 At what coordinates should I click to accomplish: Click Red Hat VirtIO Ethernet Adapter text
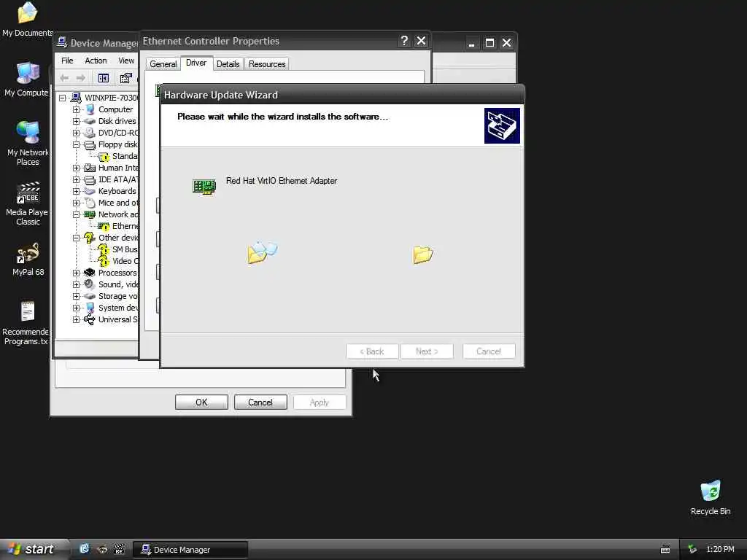282,181
